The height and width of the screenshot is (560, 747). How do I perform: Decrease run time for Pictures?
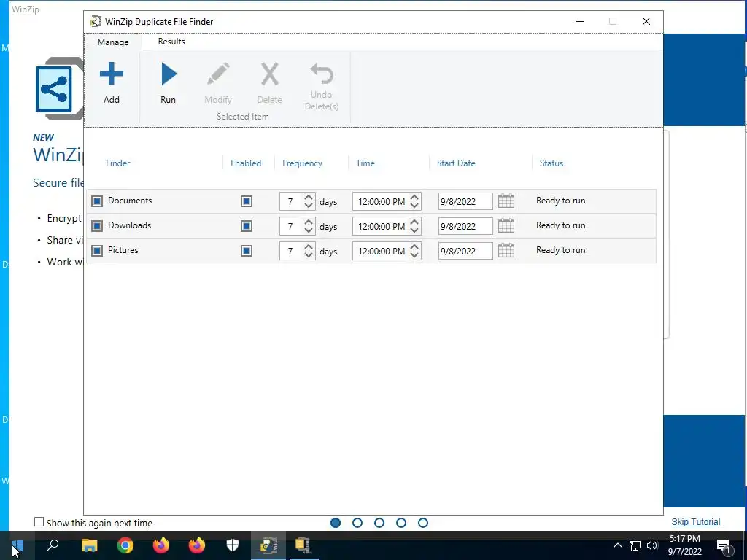[414, 254]
